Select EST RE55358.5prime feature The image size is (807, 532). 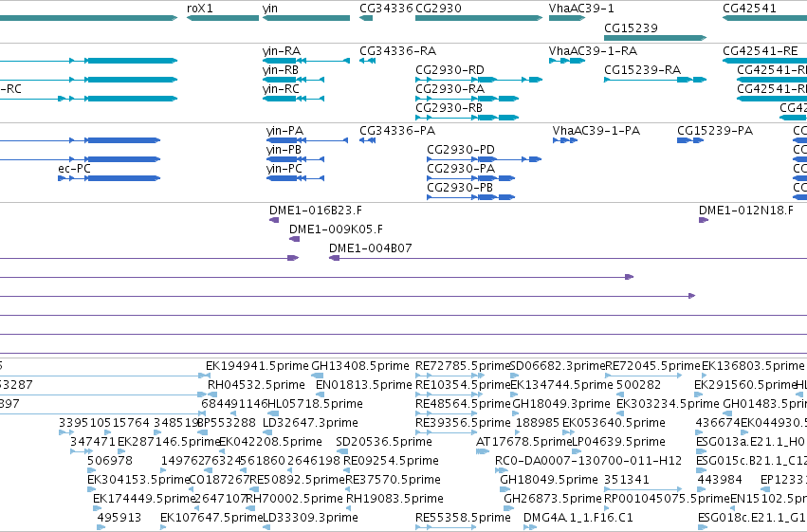447,527
